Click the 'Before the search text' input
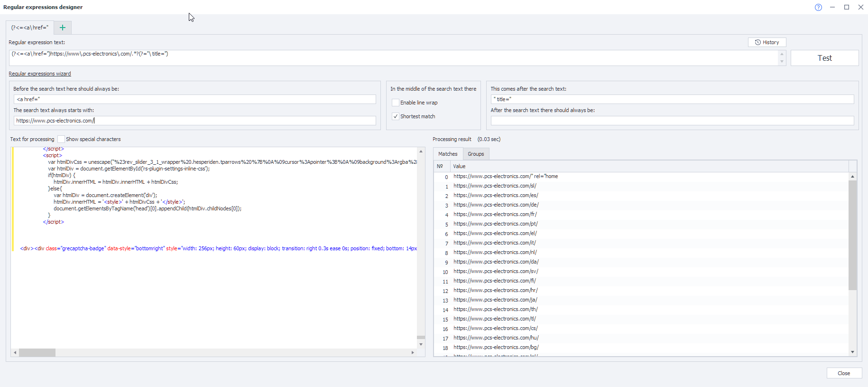 [x=195, y=99]
